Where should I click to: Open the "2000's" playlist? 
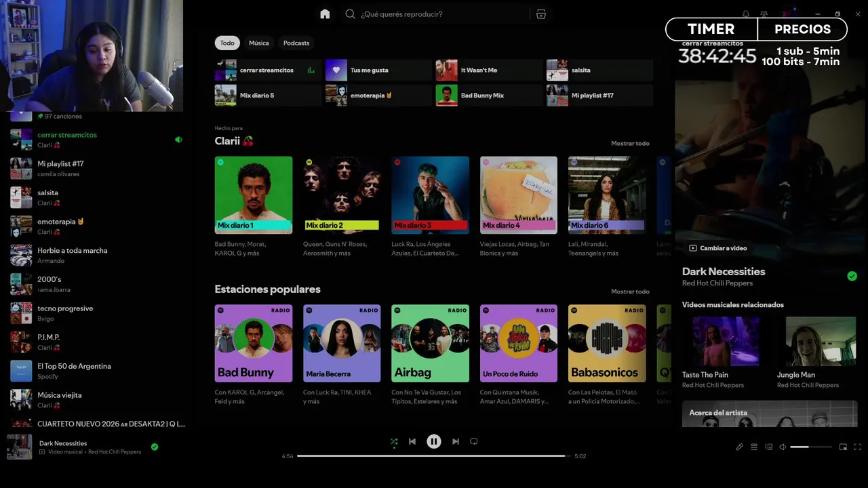pos(98,284)
